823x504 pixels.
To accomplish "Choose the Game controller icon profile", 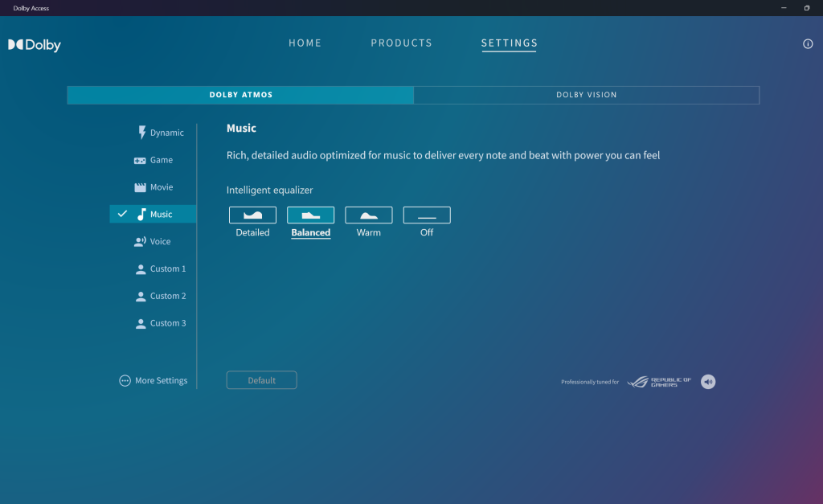I will coord(140,160).
